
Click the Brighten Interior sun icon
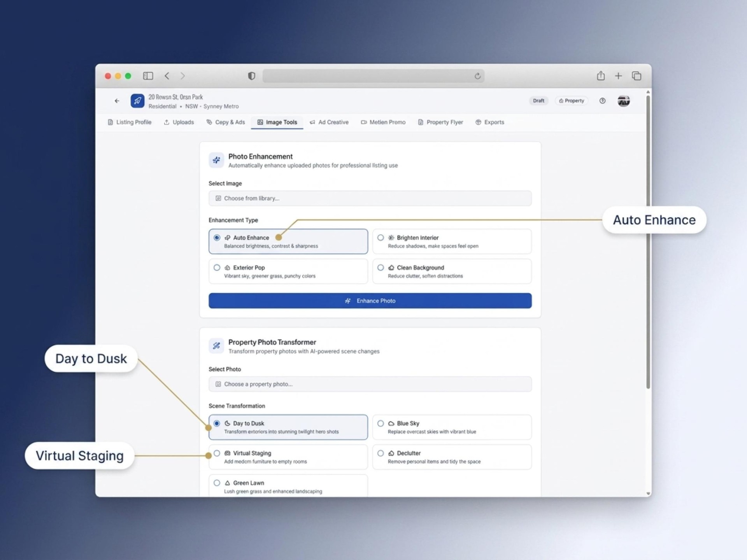pyautogui.click(x=391, y=238)
